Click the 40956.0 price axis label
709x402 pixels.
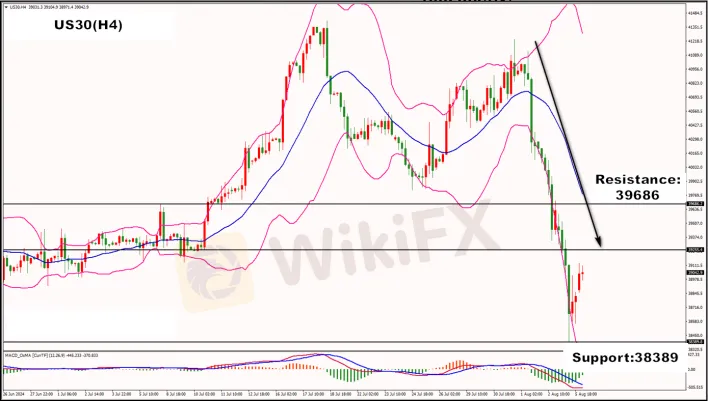[x=694, y=69]
